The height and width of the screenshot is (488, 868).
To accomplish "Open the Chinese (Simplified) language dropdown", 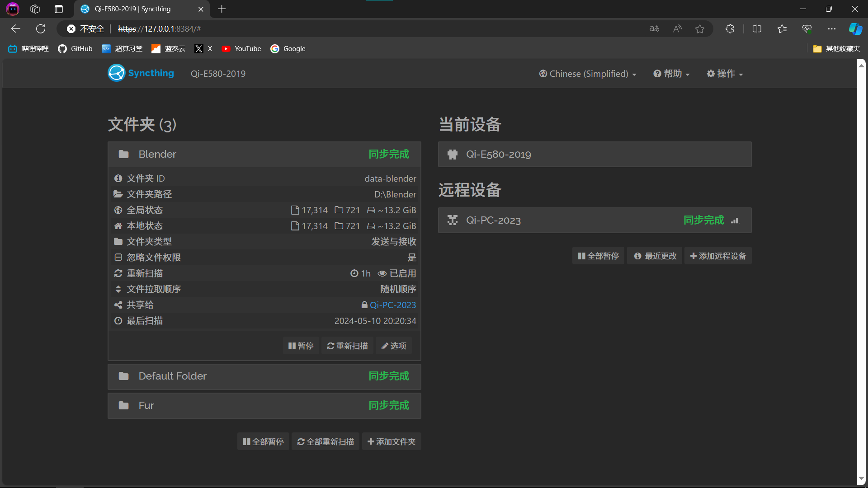I will point(587,73).
